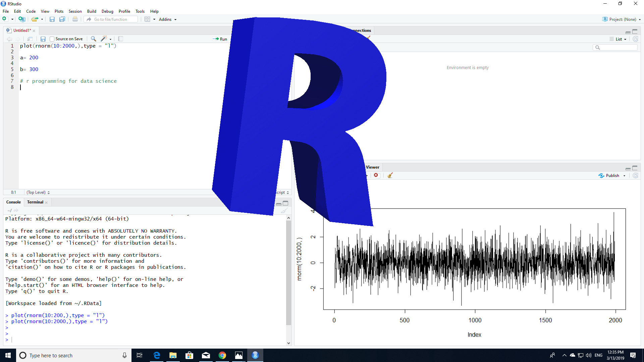
Task: Select the Viewer tab
Action: [x=373, y=167]
